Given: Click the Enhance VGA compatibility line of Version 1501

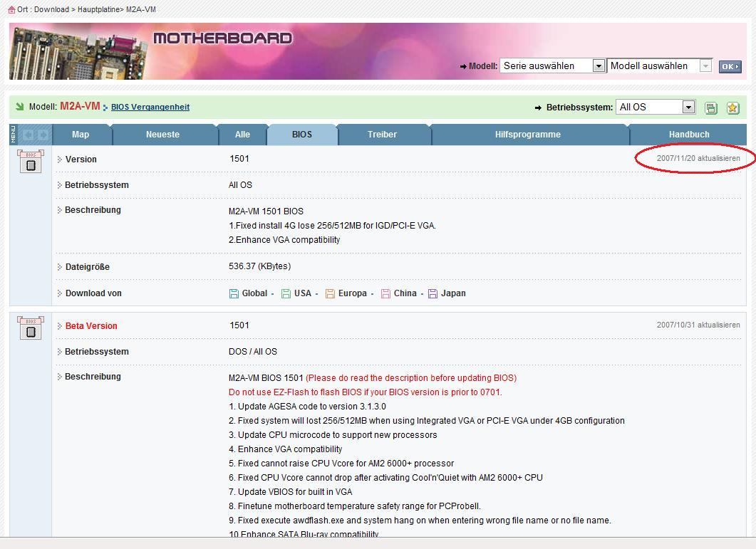Looking at the screenshot, I should point(284,239).
